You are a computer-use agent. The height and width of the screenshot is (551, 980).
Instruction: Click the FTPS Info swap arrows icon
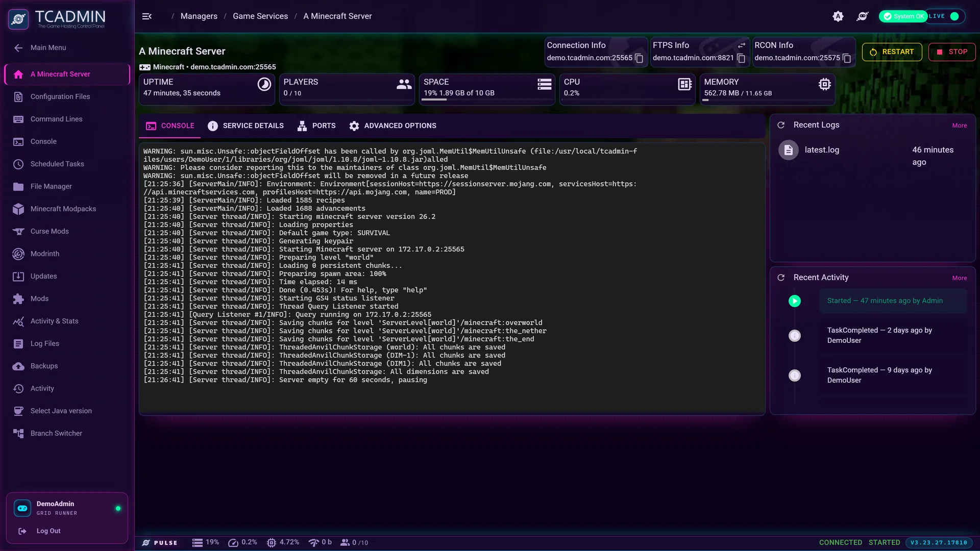pyautogui.click(x=742, y=45)
